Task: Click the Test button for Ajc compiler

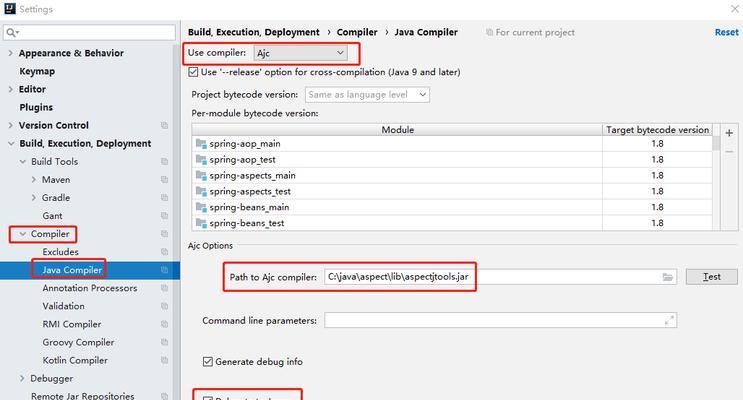Action: tap(711, 277)
